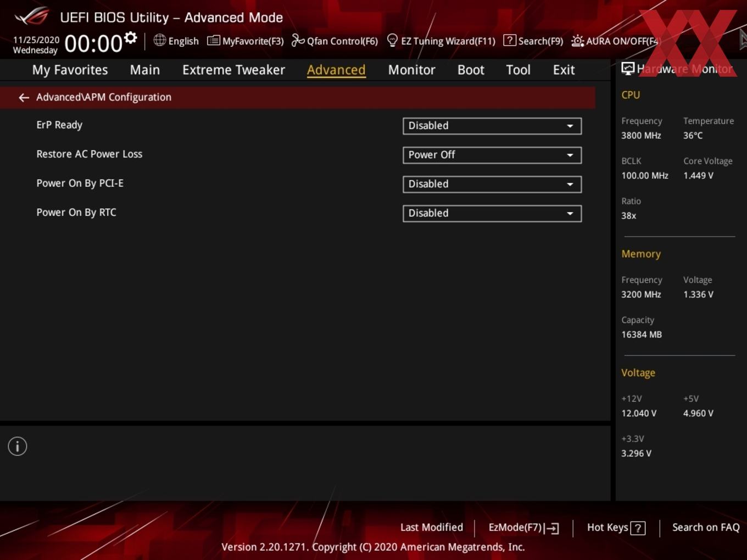Go to Boot tab
Screen dimensions: 747x560
coord(471,70)
